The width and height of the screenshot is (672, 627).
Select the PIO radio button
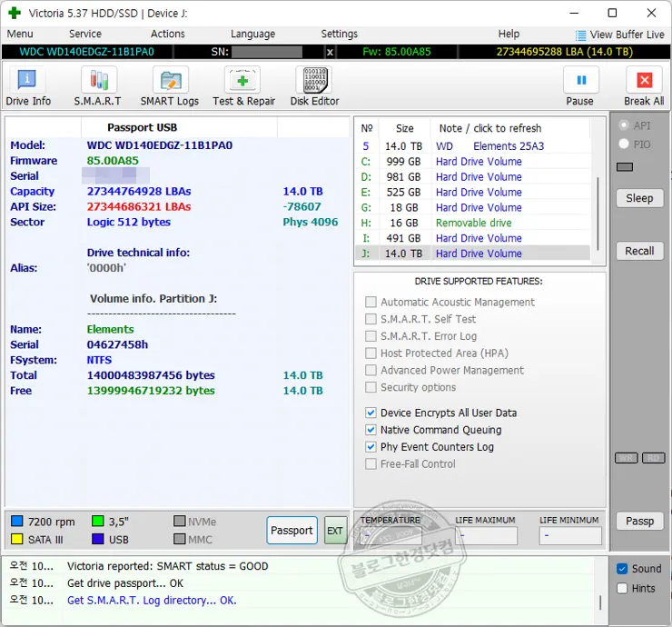[623, 144]
